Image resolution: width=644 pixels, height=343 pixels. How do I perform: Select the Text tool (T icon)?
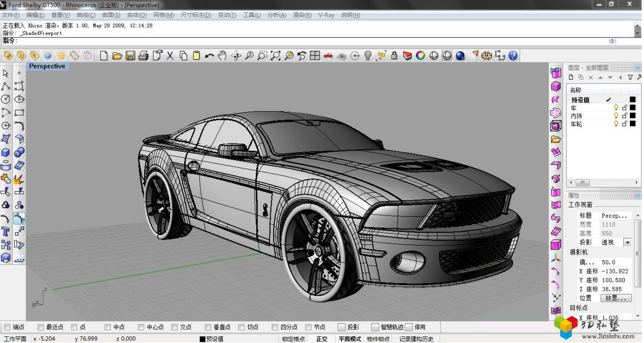point(6,232)
